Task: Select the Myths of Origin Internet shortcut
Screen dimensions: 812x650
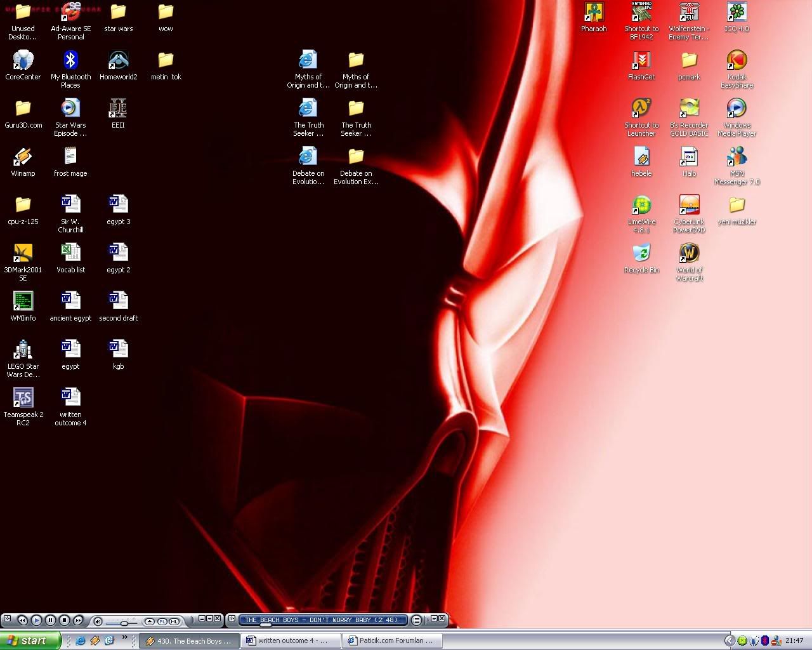Action: pos(308,69)
